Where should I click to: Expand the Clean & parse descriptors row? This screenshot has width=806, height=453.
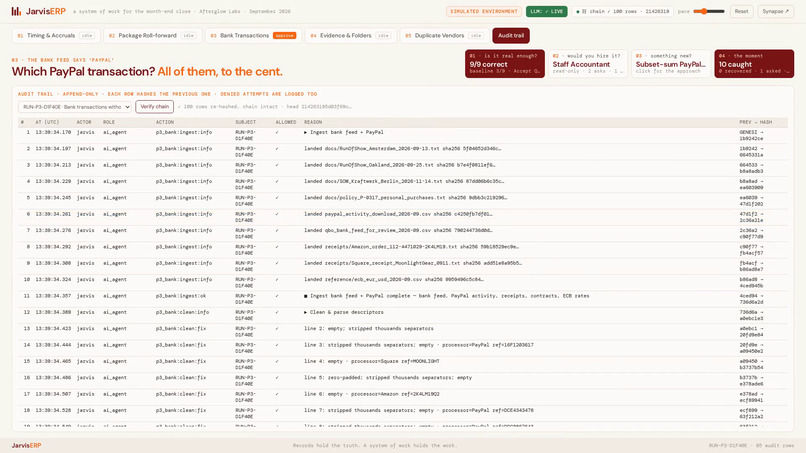coord(403,315)
